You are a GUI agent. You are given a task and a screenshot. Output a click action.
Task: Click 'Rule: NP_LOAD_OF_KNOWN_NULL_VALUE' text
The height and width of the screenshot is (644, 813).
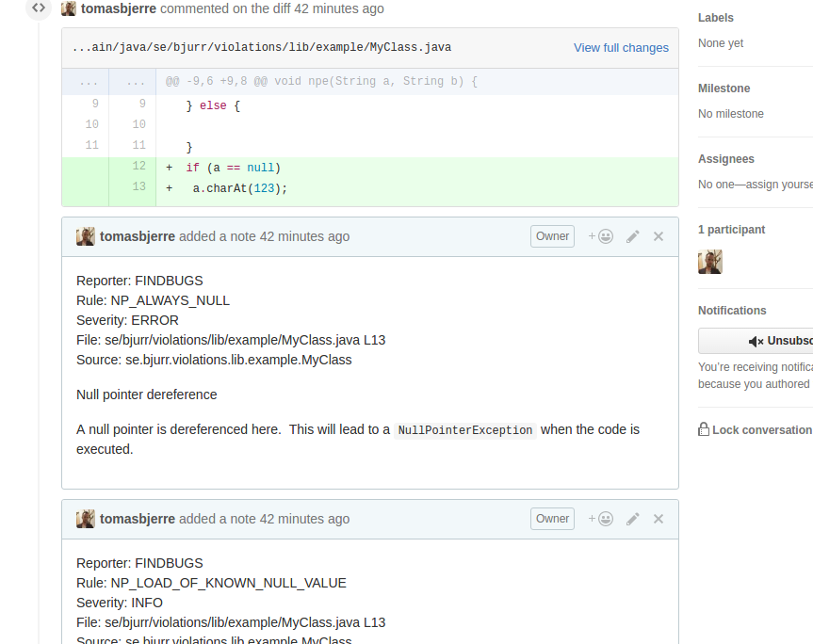coord(211,583)
